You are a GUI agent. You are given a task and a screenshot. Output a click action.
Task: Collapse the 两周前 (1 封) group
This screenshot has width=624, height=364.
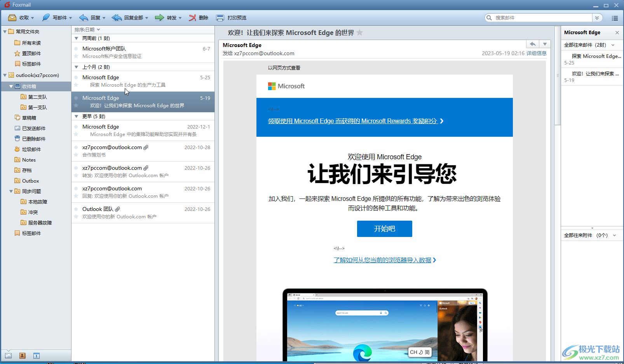tap(77, 38)
